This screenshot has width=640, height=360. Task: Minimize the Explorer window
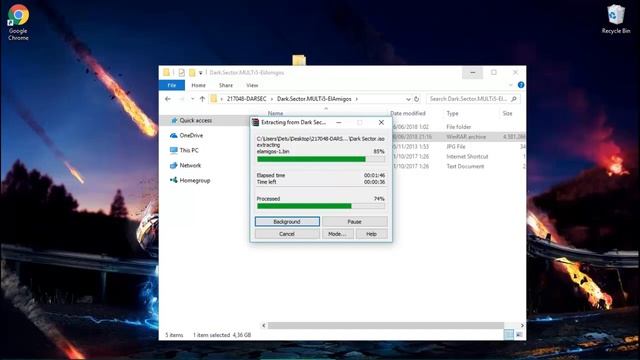[473, 73]
